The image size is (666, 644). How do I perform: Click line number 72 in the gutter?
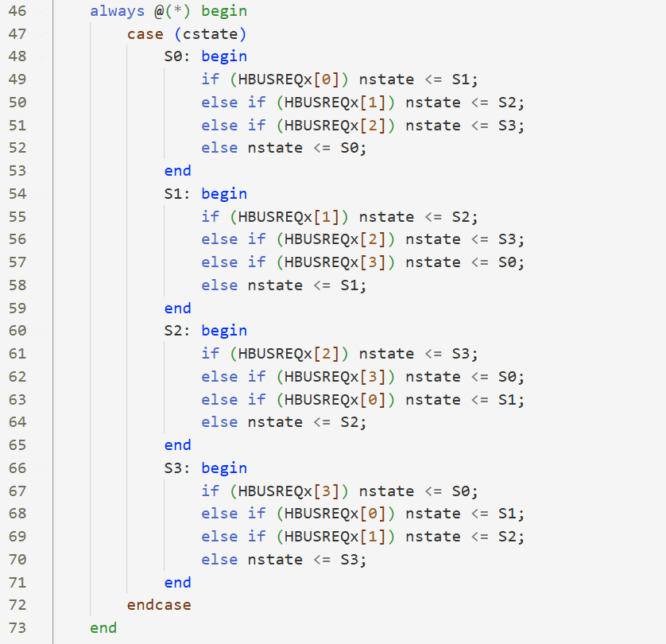pos(17,605)
